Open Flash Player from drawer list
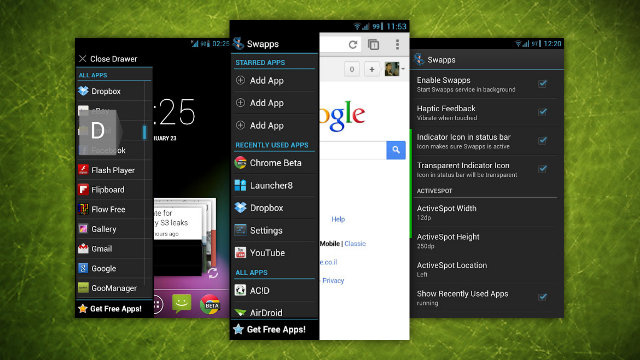Viewport: 640px width, 360px height. pyautogui.click(x=114, y=170)
